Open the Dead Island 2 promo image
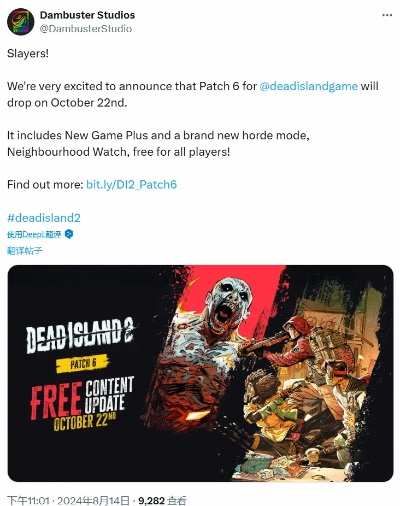The height and width of the screenshot is (506, 400). tap(200, 373)
